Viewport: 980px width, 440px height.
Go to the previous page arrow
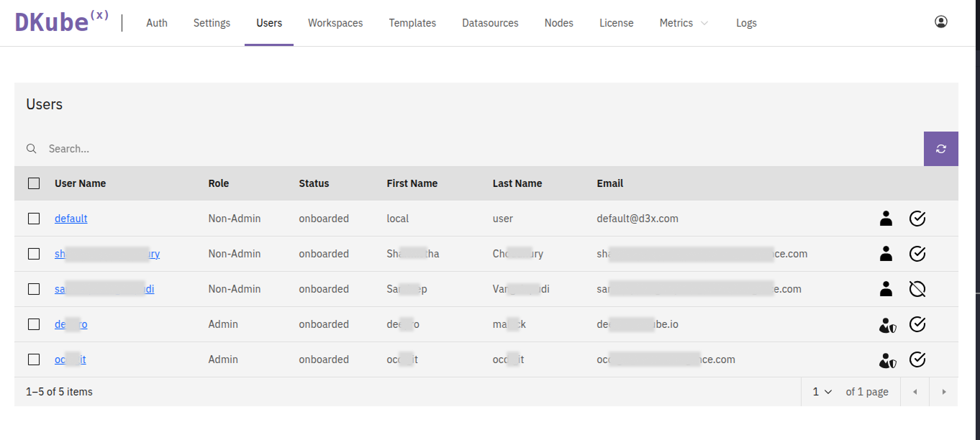click(915, 392)
